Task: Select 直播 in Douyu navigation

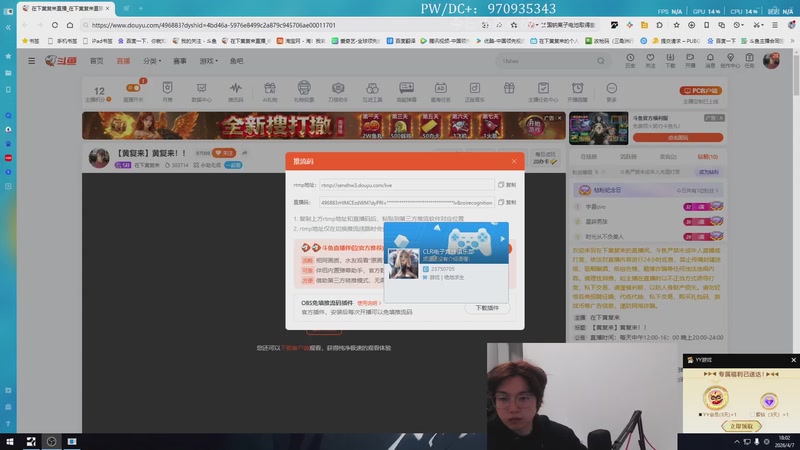Action: pyautogui.click(x=123, y=61)
